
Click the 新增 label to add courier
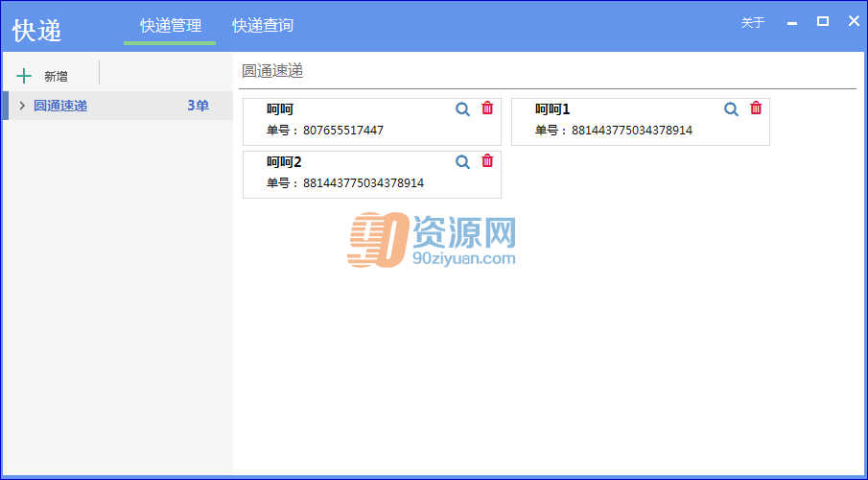(56, 77)
